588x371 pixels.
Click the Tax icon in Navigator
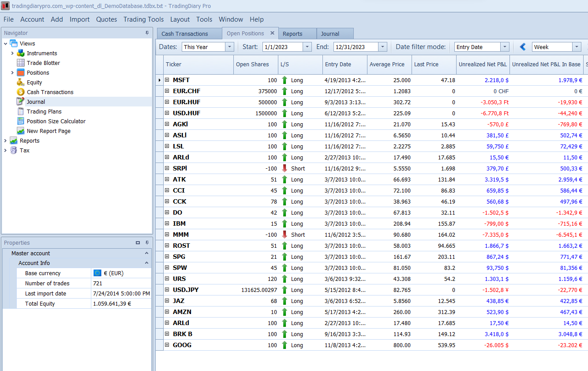(13, 150)
